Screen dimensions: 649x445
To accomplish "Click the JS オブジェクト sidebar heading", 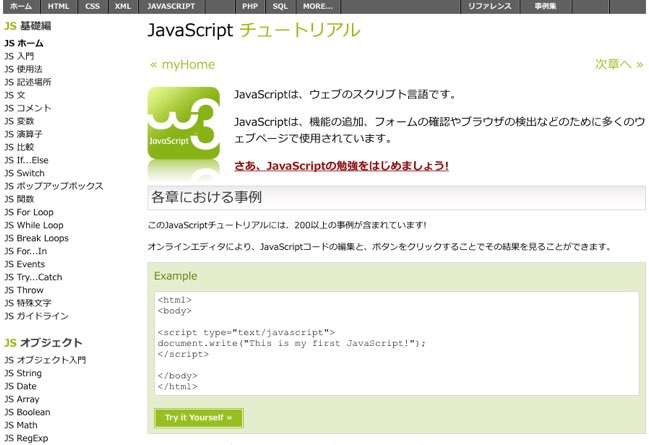I will (x=43, y=343).
